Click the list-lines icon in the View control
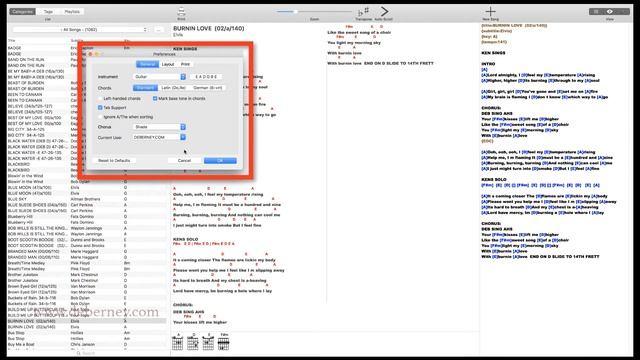 [x=596, y=12]
